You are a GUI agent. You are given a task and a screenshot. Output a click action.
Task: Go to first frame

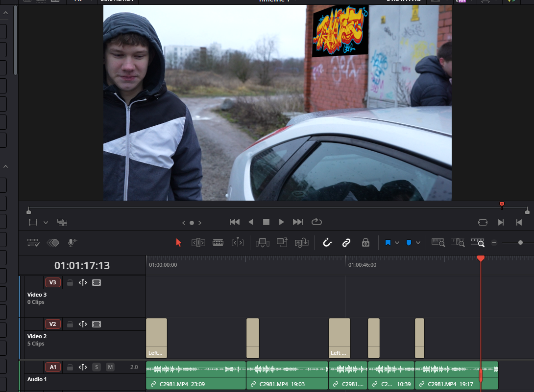[235, 222]
